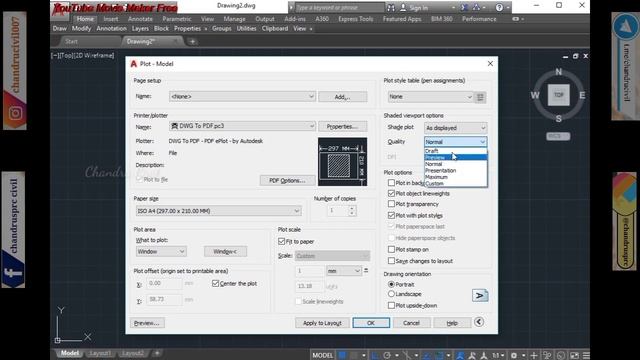Uncheck Center the plot checkbox
The height and width of the screenshot is (360, 640).
pos(216,283)
